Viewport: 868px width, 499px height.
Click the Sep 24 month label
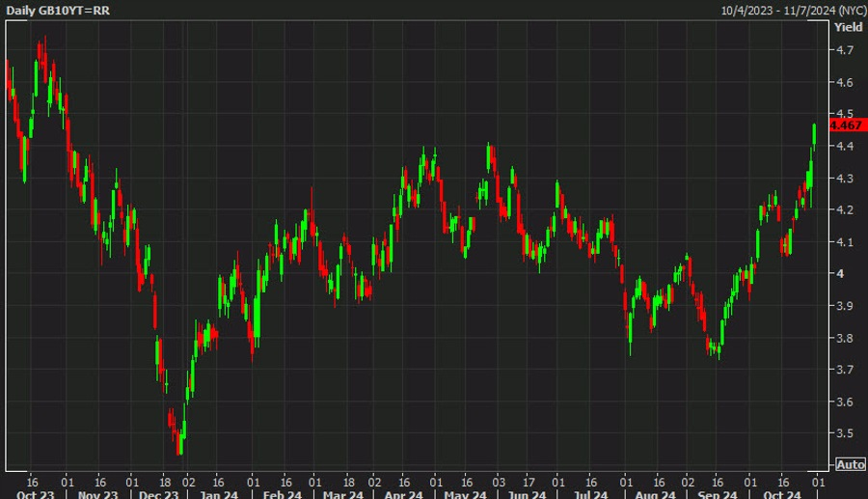[718, 494]
